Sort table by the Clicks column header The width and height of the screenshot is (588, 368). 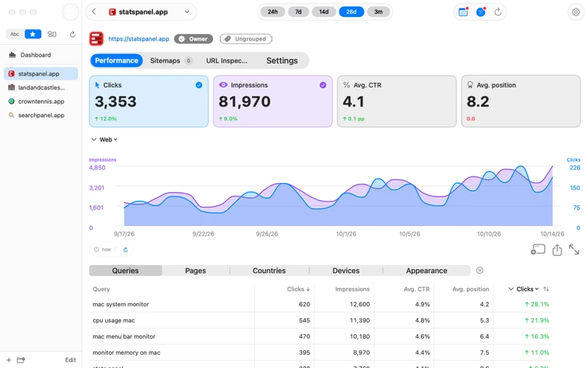tap(298, 289)
